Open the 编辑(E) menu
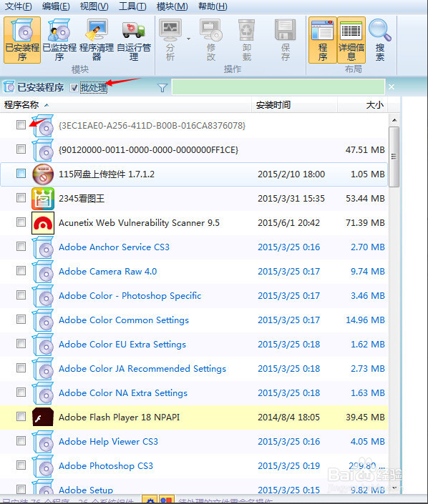The image size is (428, 504). tap(56, 6)
